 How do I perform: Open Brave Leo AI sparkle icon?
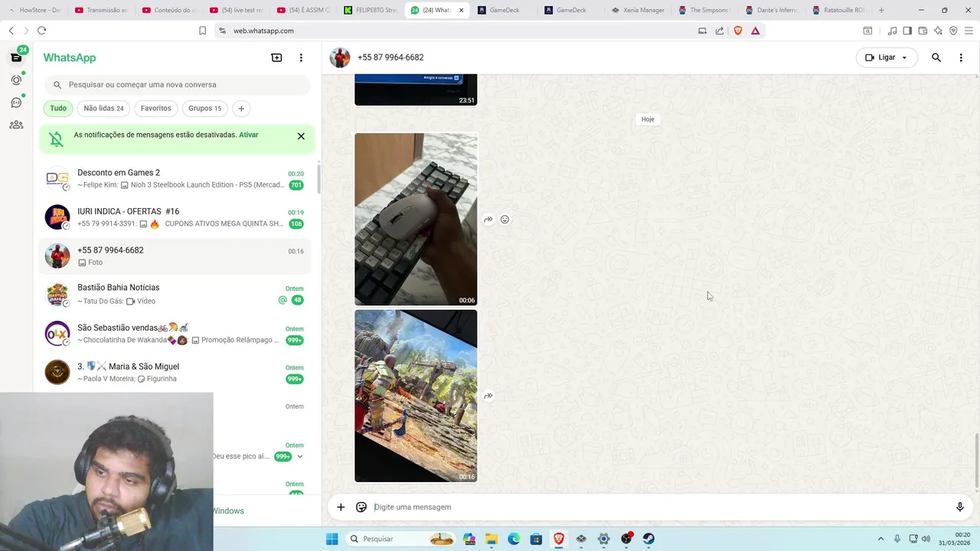point(938,31)
